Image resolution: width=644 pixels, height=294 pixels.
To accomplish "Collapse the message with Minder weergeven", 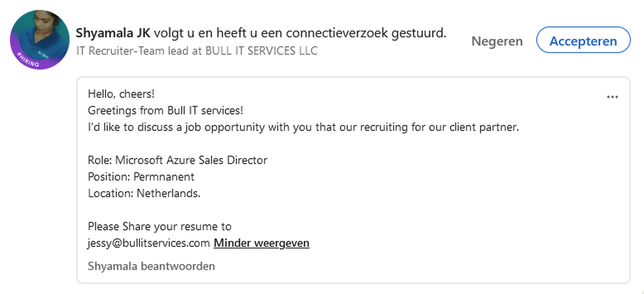I will [x=261, y=243].
